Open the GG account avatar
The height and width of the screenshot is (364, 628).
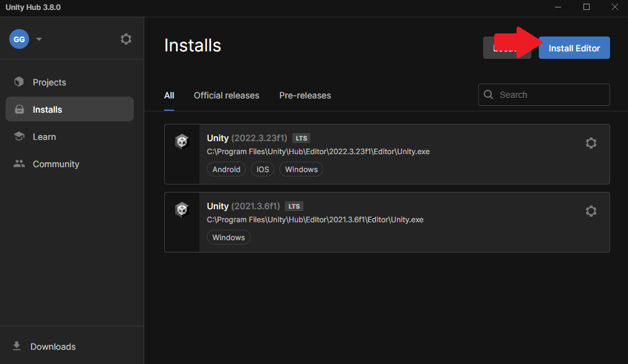pos(19,39)
